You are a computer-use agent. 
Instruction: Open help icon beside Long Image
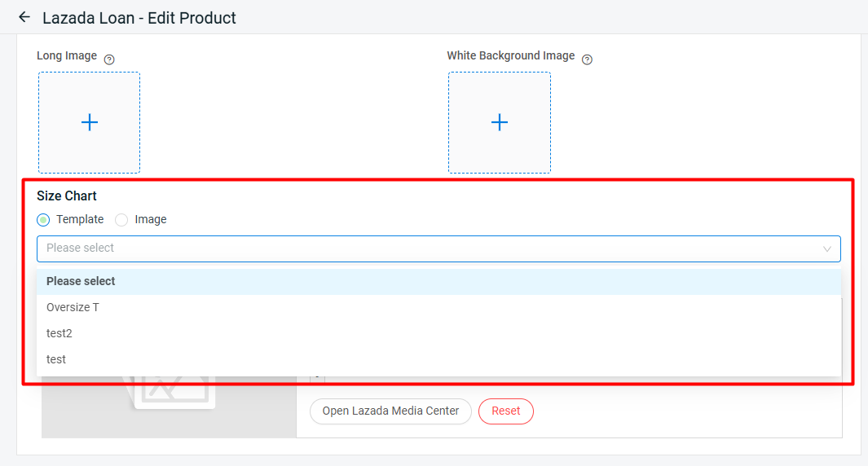[109, 59]
